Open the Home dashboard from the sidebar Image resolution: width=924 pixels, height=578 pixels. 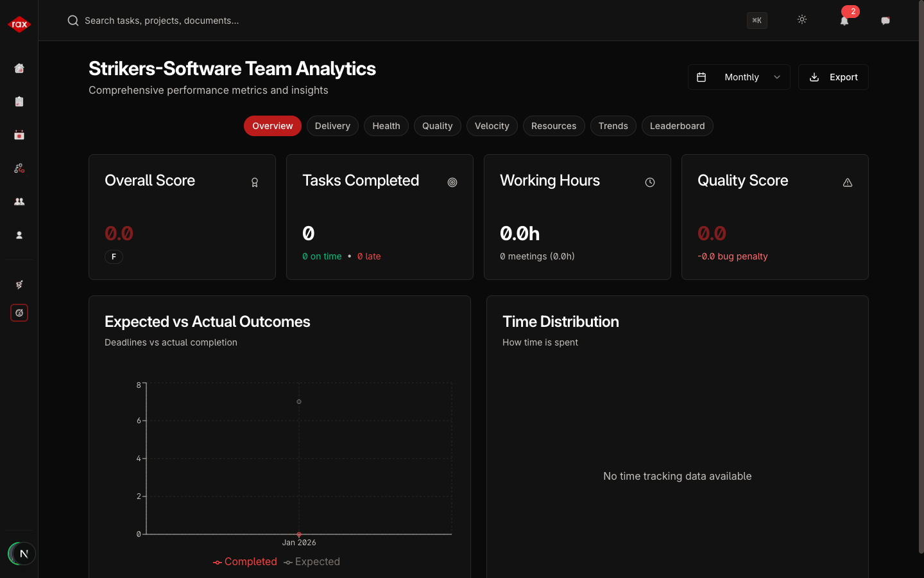coord(19,68)
